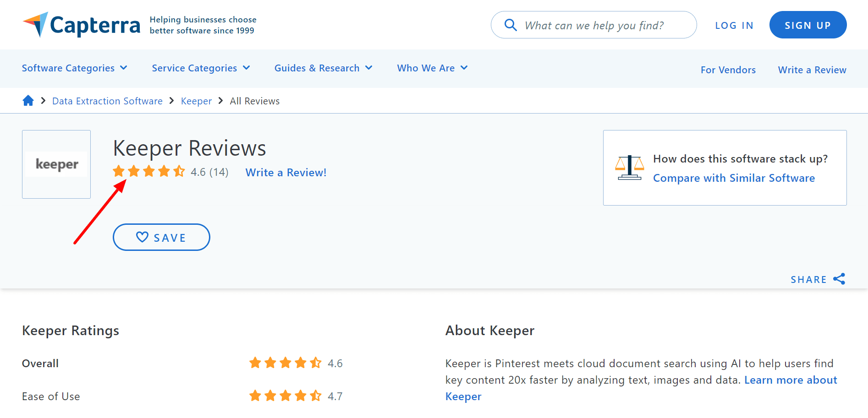The image size is (868, 418).
Task: Click the heart icon in the SAVE button
Action: [x=142, y=237]
